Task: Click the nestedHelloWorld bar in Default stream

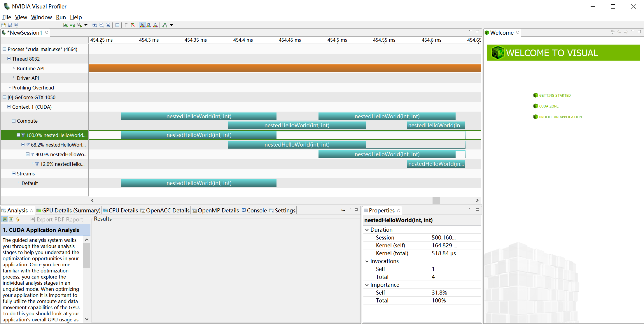Action: click(199, 183)
